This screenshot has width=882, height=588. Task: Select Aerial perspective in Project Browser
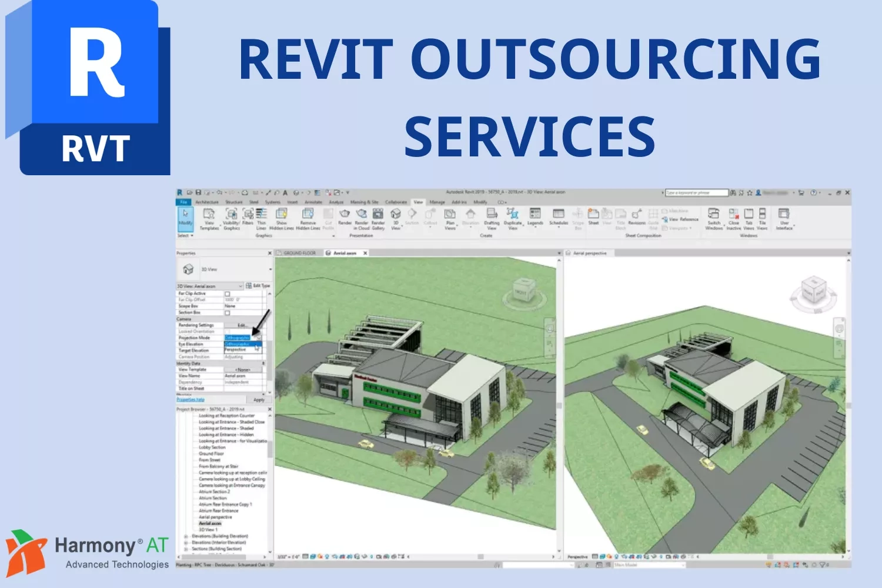[x=215, y=517]
